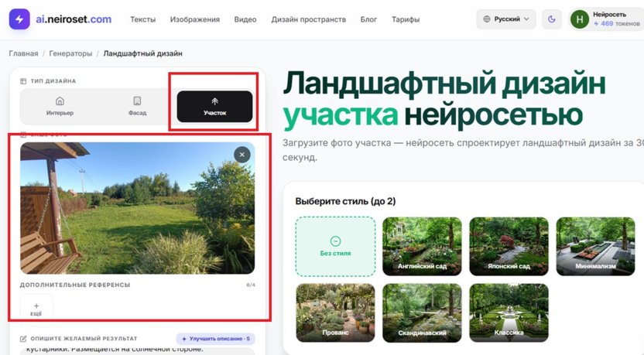Click the Ландшафтный дизайн breadcrumb text
Screen dimensions: 644x355
[142, 53]
